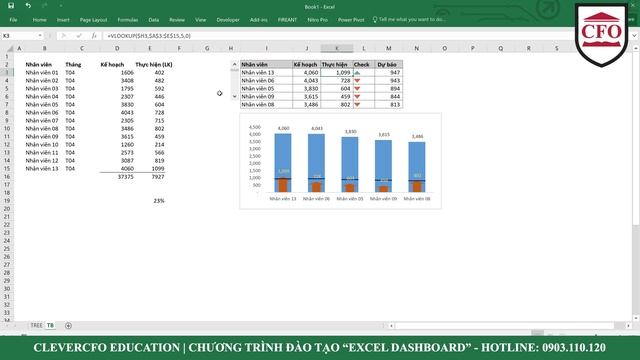640x360 pixels.
Task: Click scroll bar control up arrow near H2
Action: coord(234,64)
